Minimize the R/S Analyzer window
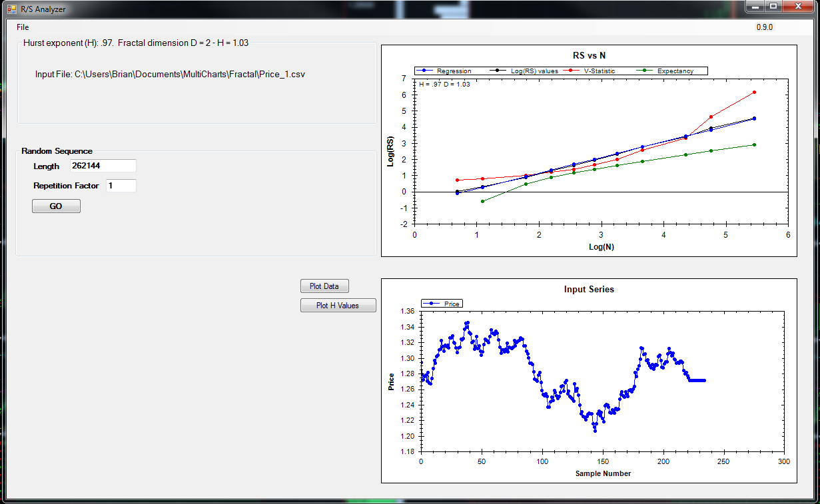Viewport: 820px width, 504px height. point(753,7)
